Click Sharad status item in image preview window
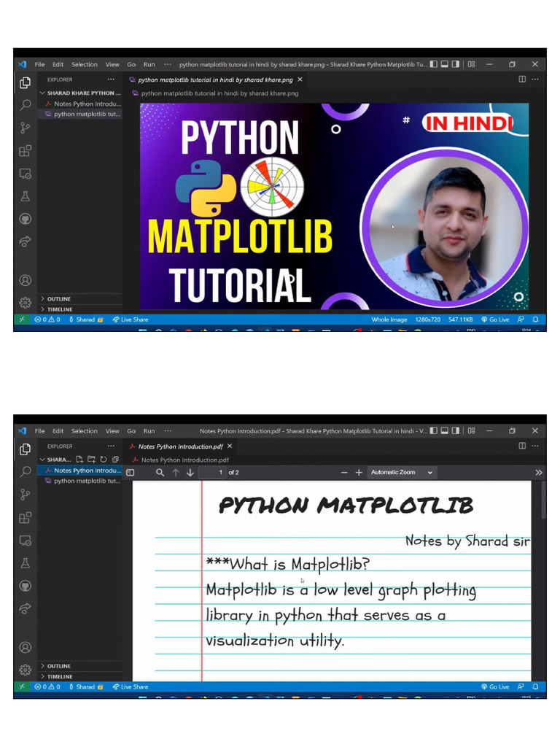This screenshot has height=747, width=560. tap(86, 320)
